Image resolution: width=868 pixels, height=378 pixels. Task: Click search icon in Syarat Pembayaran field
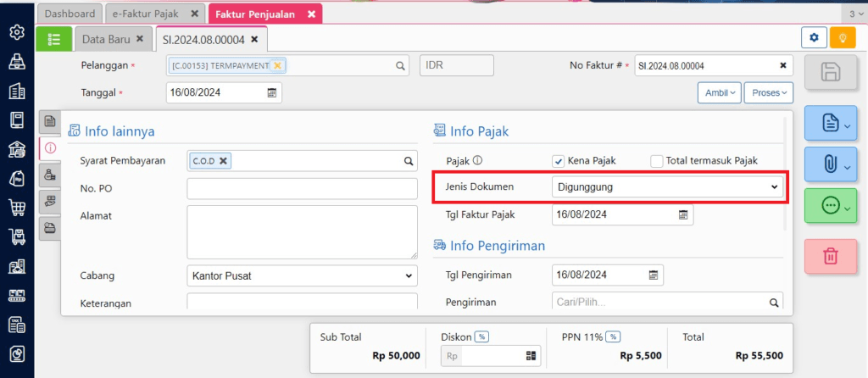408,161
